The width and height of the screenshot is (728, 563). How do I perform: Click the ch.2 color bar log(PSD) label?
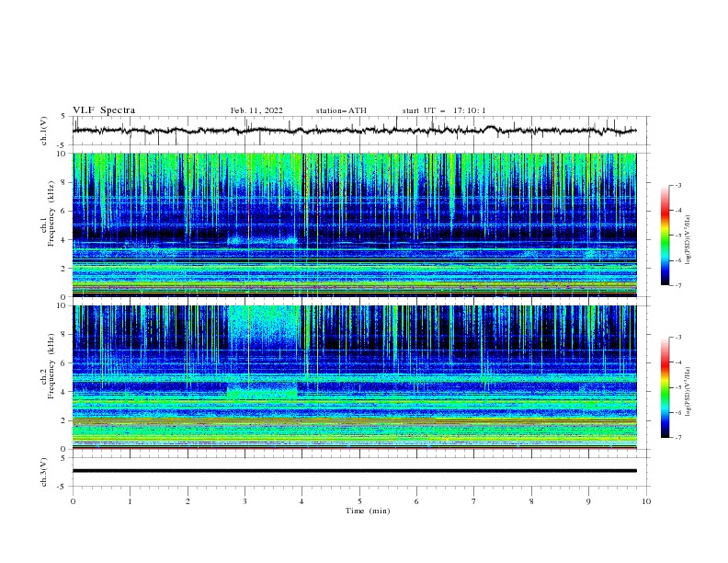[x=688, y=392]
